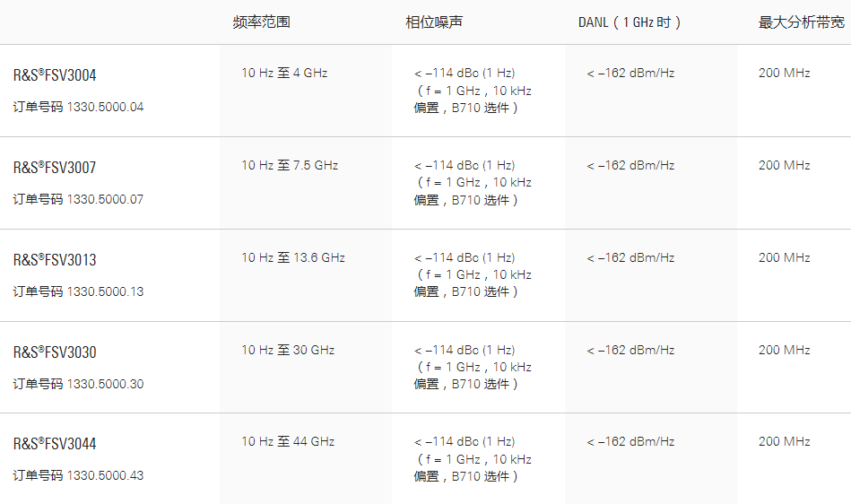Click the R&S FSV3030 model name
This screenshot has width=851, height=504.
(x=55, y=352)
